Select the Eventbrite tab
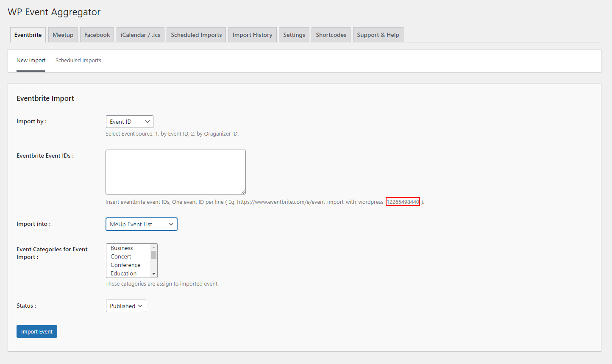The width and height of the screenshot is (612, 364). tap(28, 35)
